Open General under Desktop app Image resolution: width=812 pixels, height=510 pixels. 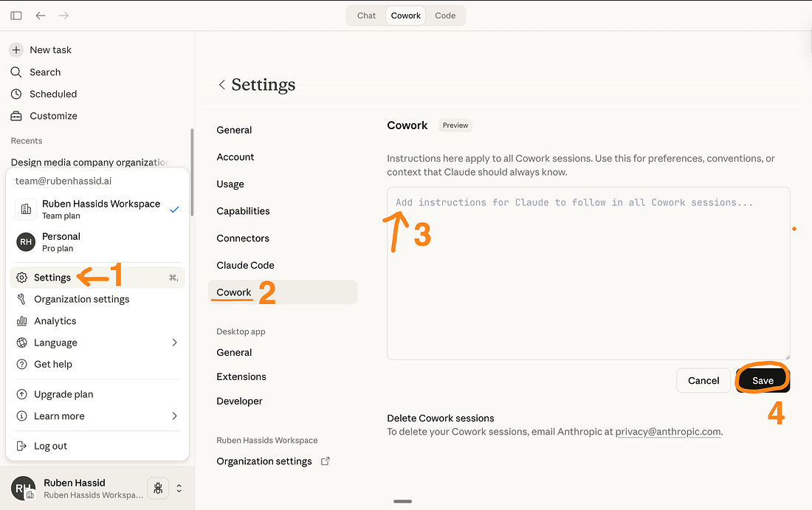234,353
